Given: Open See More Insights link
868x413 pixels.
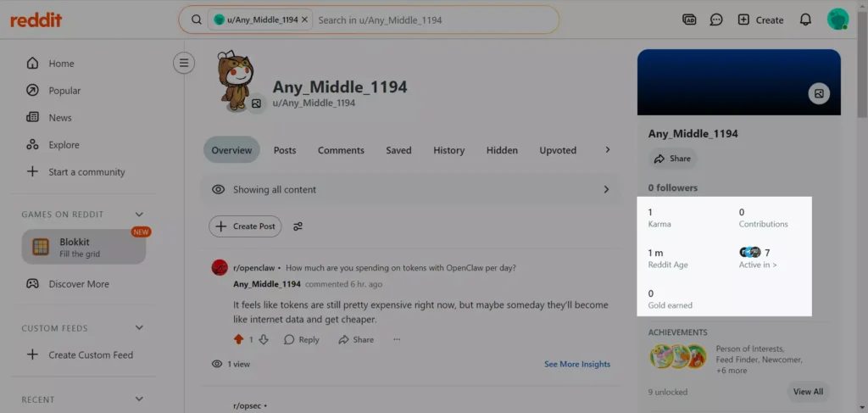Looking at the screenshot, I should [576, 364].
